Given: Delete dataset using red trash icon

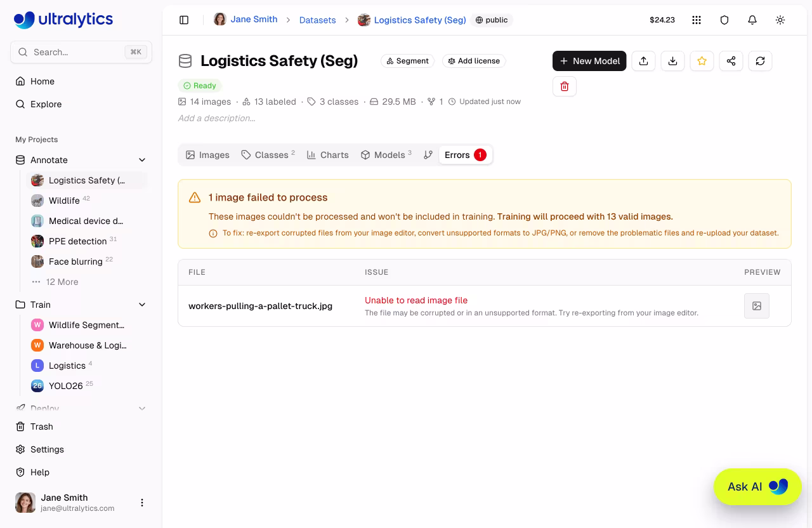Looking at the screenshot, I should coord(565,86).
